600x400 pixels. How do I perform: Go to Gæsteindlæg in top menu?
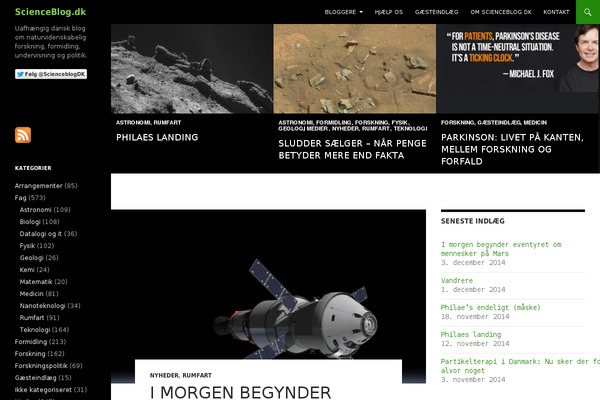point(437,12)
